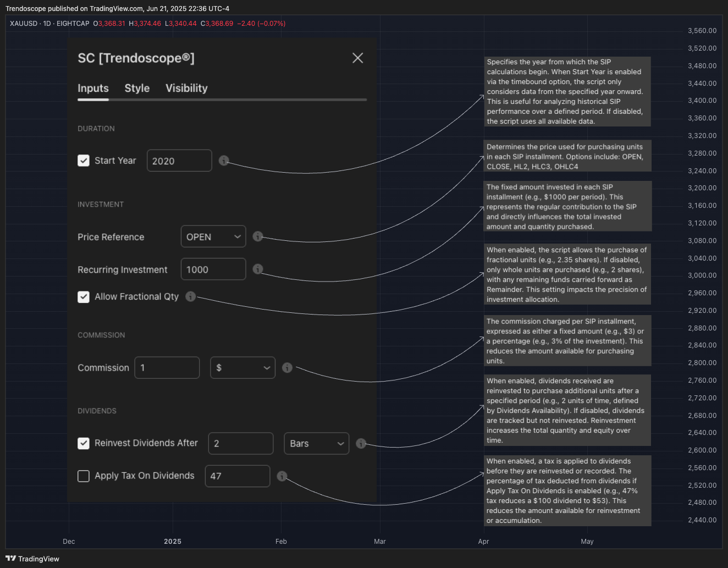Click the Reinvest Dividends After info icon
Image resolution: width=728 pixels, height=568 pixels.
tap(361, 443)
